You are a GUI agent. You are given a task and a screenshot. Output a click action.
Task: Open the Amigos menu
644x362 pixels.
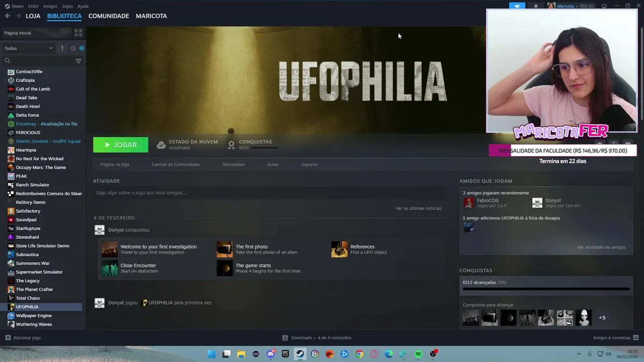[50, 6]
